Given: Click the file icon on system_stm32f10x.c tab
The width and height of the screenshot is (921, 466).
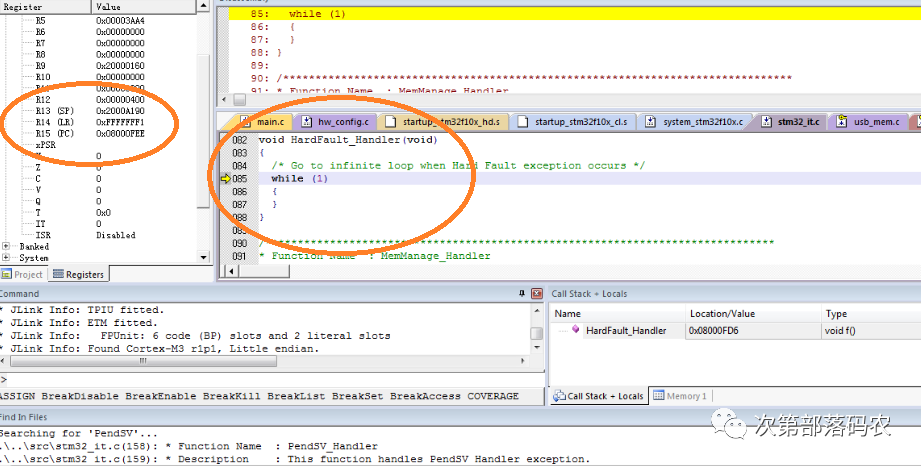Looking at the screenshot, I should (650, 122).
